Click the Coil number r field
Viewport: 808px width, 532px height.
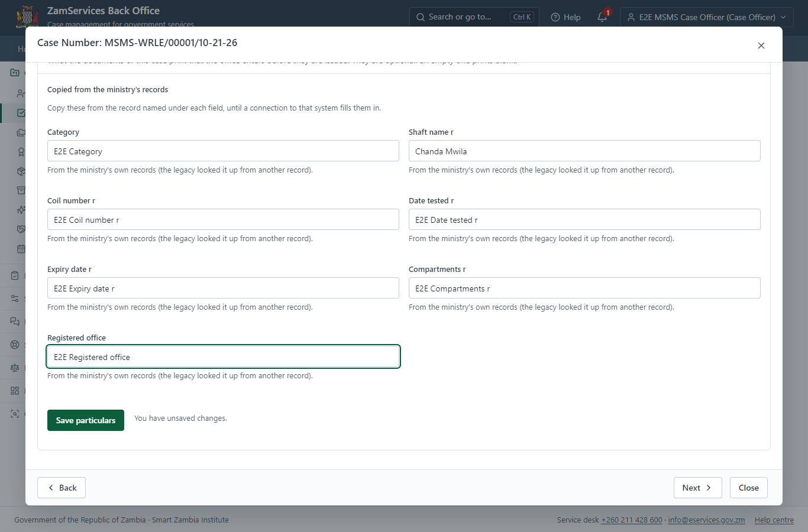tap(223, 219)
